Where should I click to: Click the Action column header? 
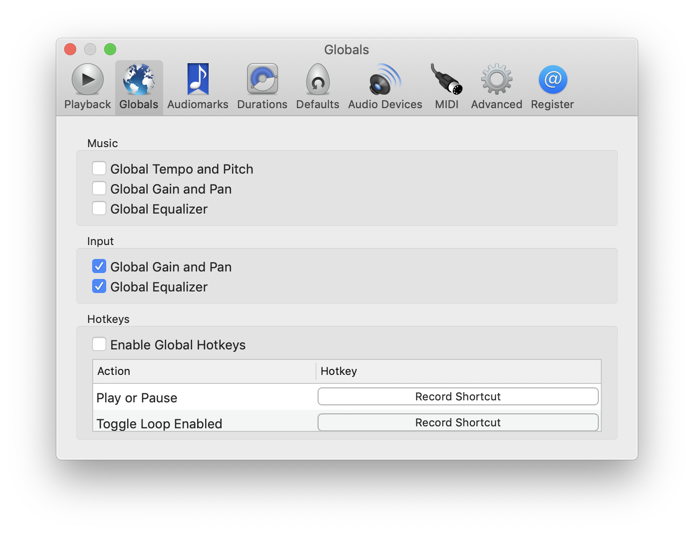point(204,371)
